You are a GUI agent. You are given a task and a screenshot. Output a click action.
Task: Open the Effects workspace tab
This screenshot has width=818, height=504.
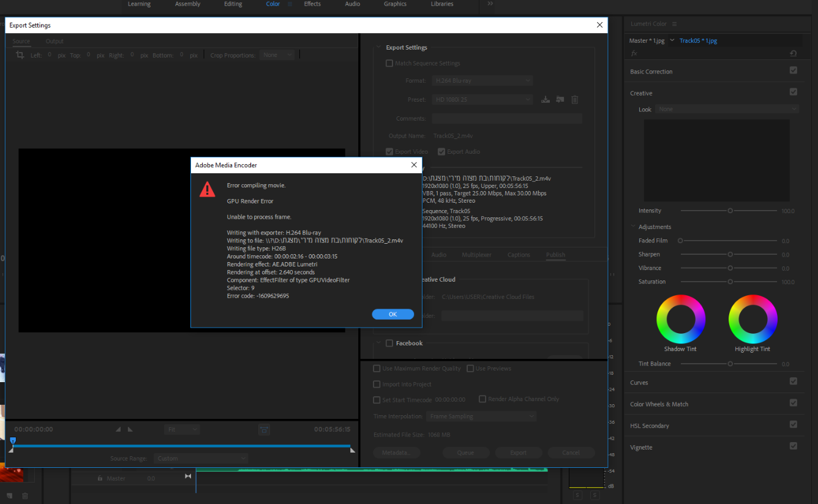pyautogui.click(x=312, y=4)
